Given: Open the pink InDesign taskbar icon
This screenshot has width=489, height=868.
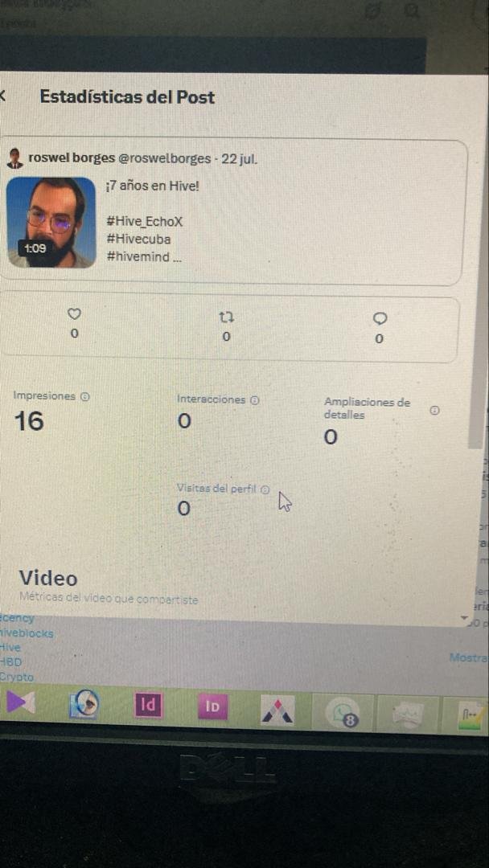Looking at the screenshot, I should [x=149, y=705].
